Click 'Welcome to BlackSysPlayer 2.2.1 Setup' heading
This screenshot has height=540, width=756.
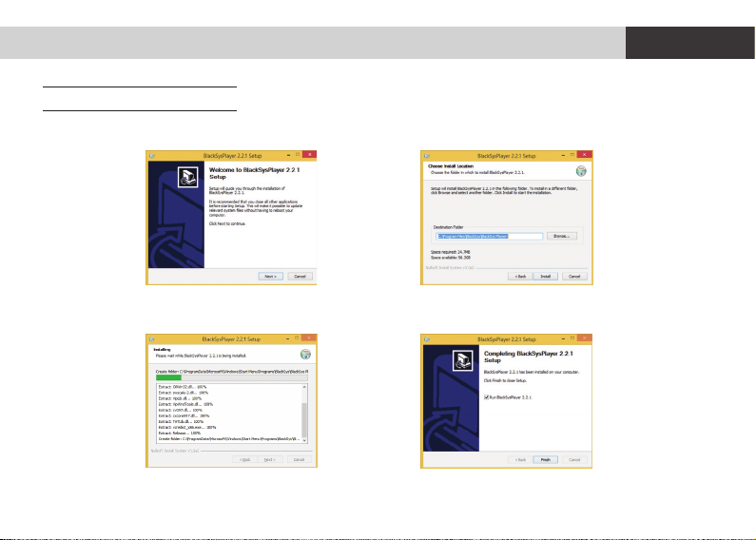coord(254,173)
